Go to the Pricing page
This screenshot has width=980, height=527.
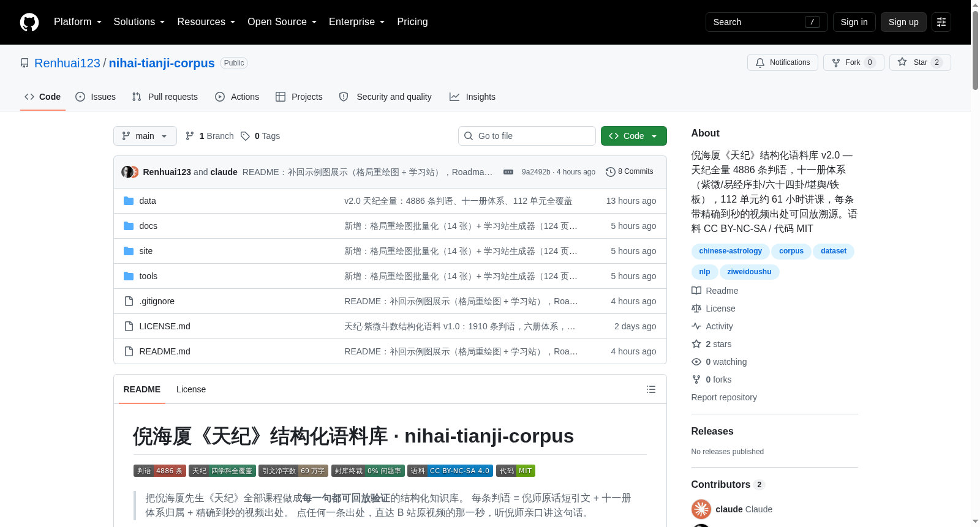tap(413, 22)
